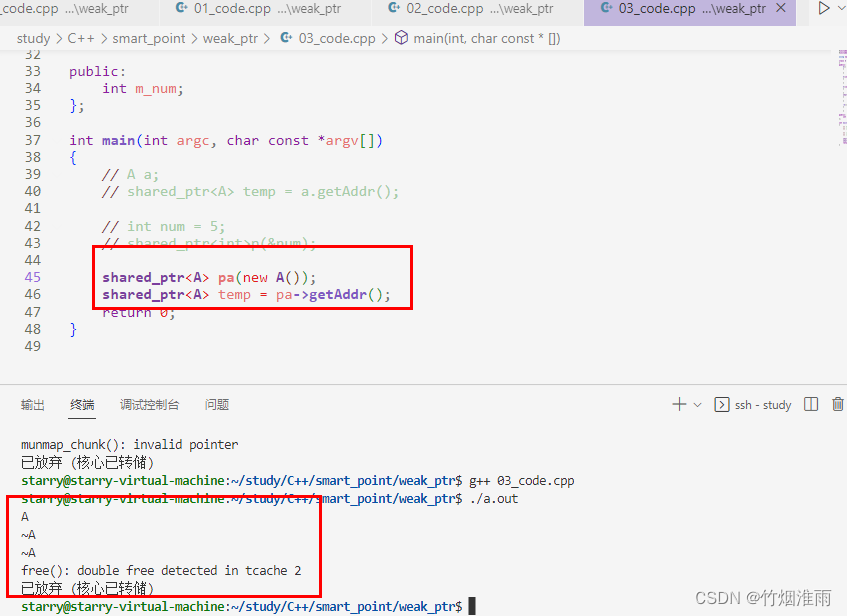Image resolution: width=847 pixels, height=616 pixels.
Task: Create a new terminal with plus icon
Action: click(x=679, y=404)
